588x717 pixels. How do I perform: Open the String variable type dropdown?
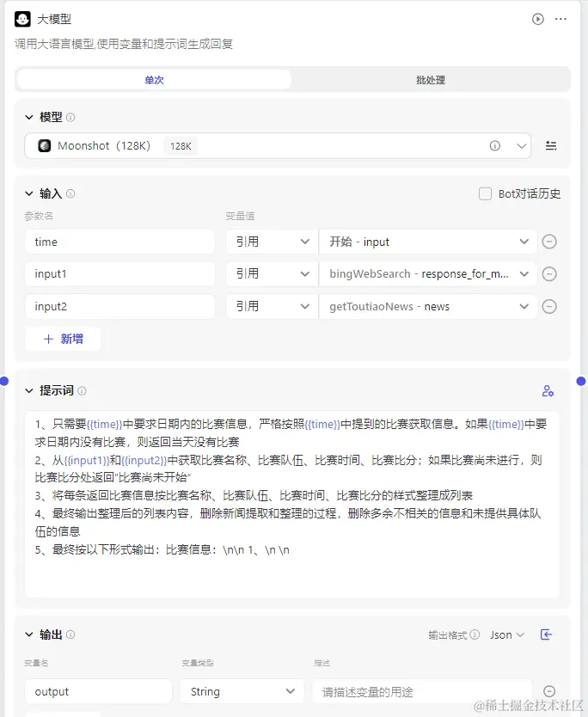242,691
